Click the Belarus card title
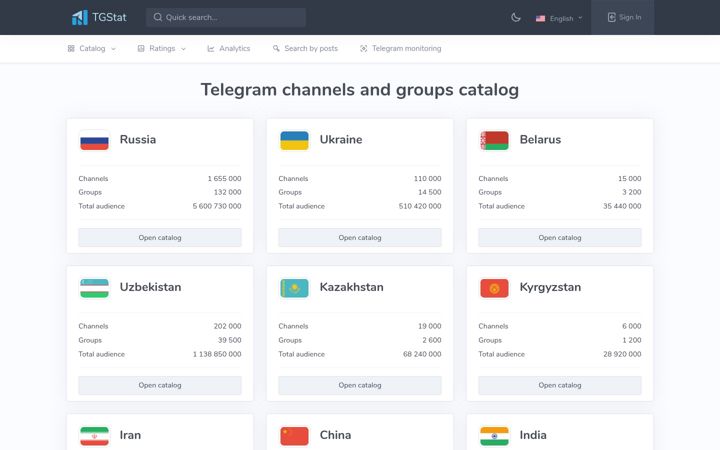 540,140
